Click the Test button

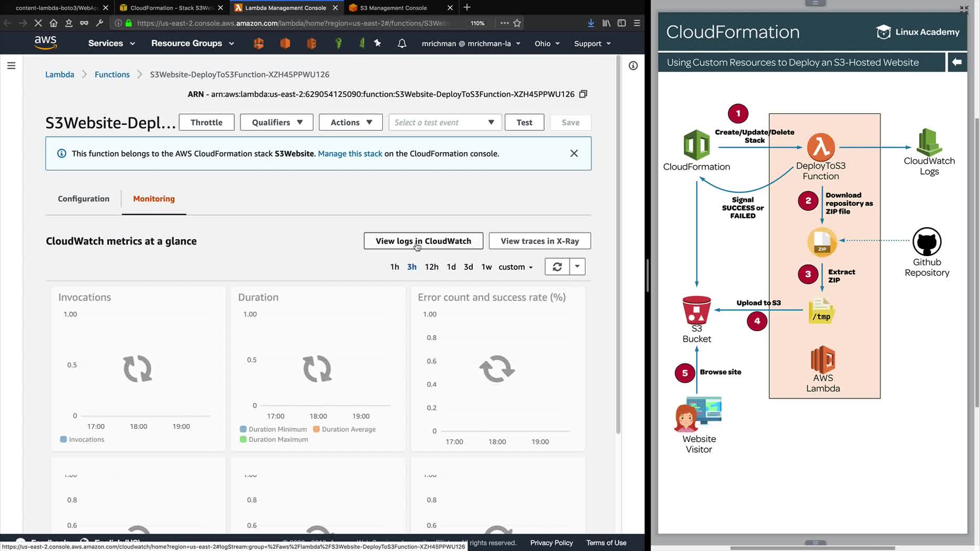524,122
